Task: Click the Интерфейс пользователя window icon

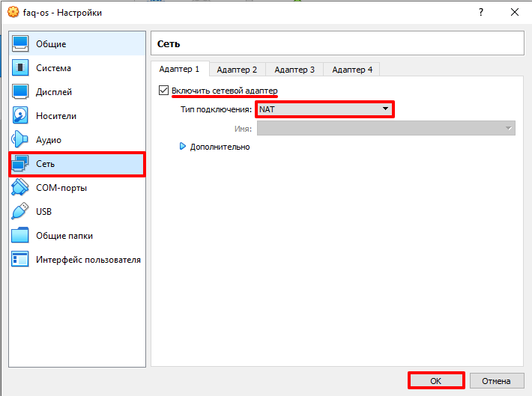Action: point(20,259)
